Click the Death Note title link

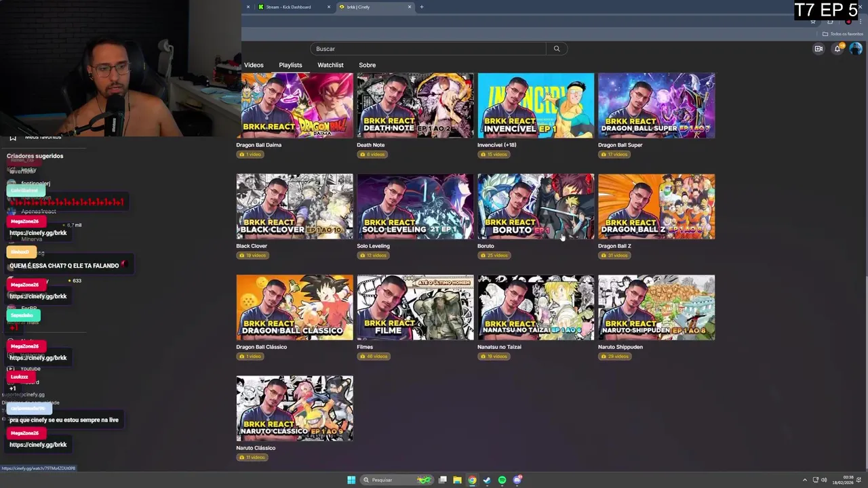370,145
